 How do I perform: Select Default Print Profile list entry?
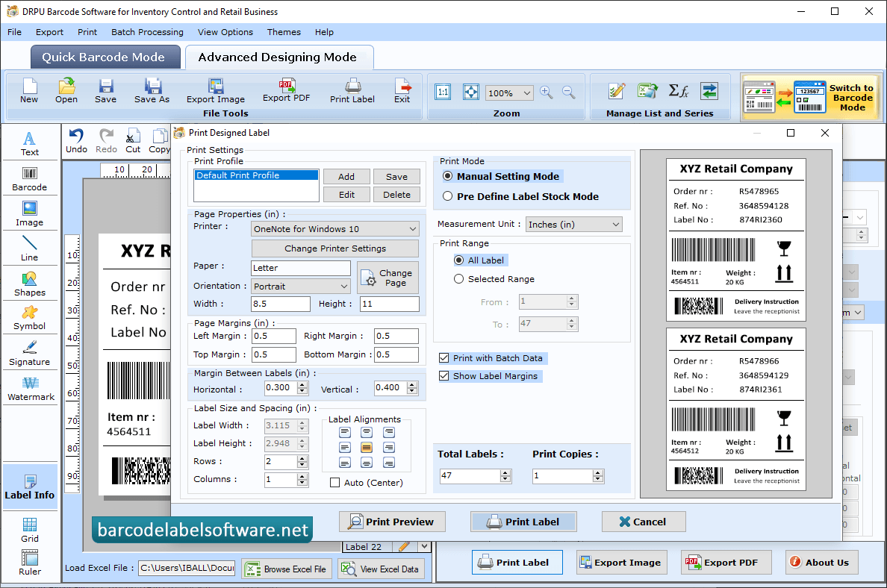click(x=256, y=175)
